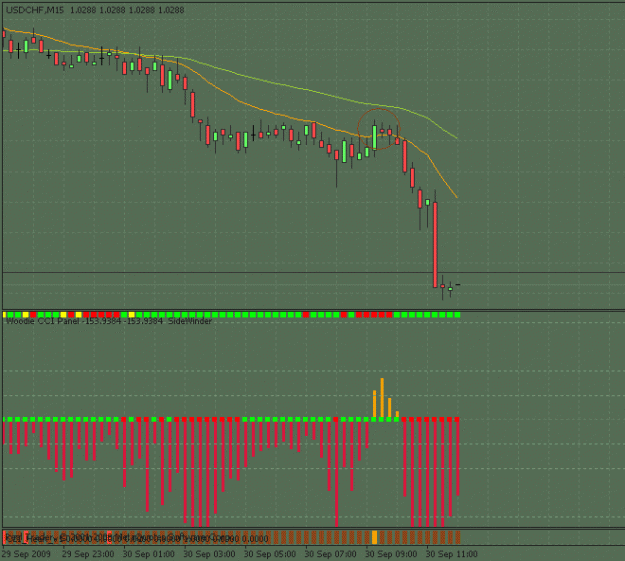625x561 pixels.
Task: Click the "30 Sep 07:00" time label
Action: [x=330, y=554]
